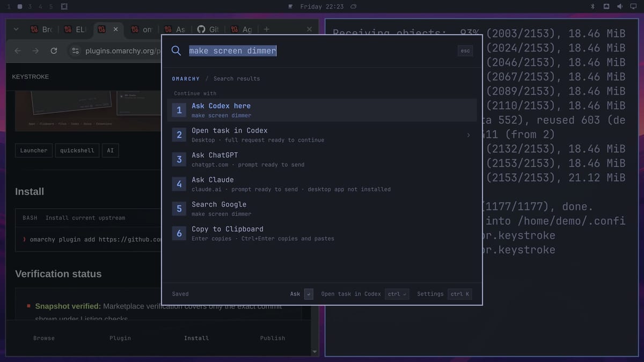644x362 pixels.
Task: Click Open task in Codex ctrl-enter footer hint
Action: click(365, 294)
